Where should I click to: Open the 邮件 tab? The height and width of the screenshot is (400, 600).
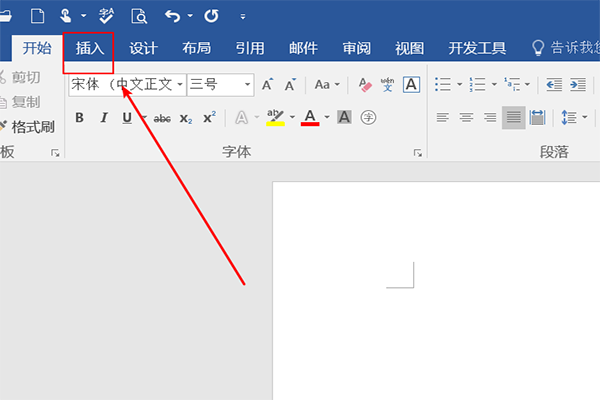[x=303, y=48]
